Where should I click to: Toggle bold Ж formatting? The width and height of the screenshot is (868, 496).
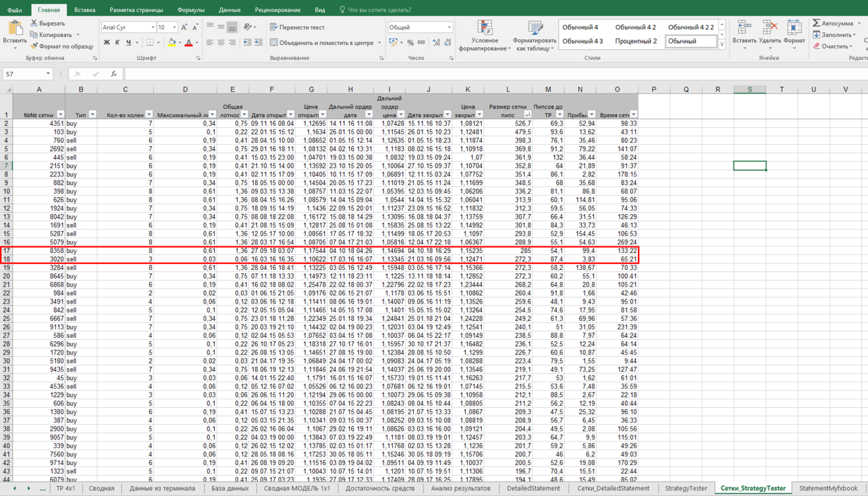[106, 42]
